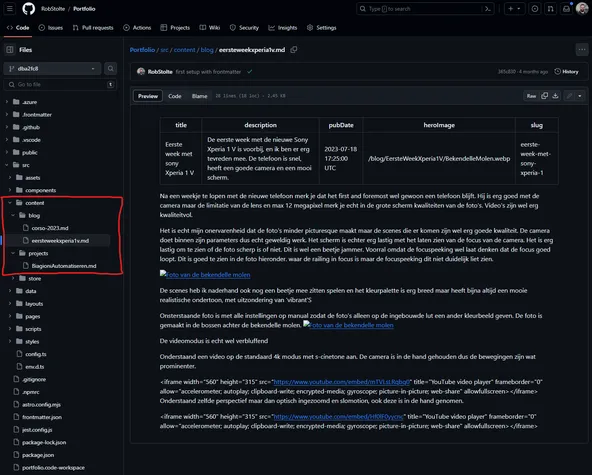Open BiagioniAutomatiseren.md file
The height and width of the screenshot is (475, 592).
coord(64,266)
